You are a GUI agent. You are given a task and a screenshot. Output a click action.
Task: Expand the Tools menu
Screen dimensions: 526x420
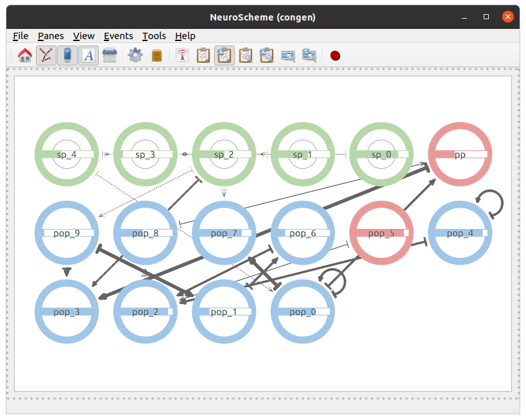coord(154,36)
